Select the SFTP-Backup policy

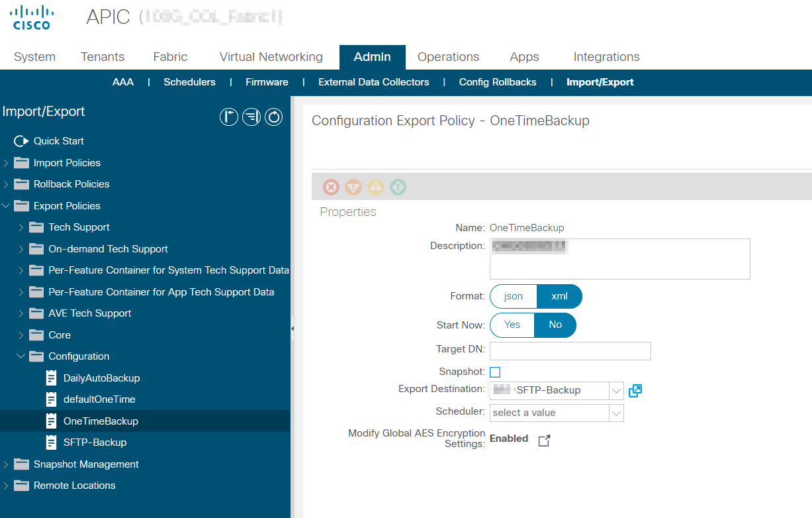[x=95, y=442]
